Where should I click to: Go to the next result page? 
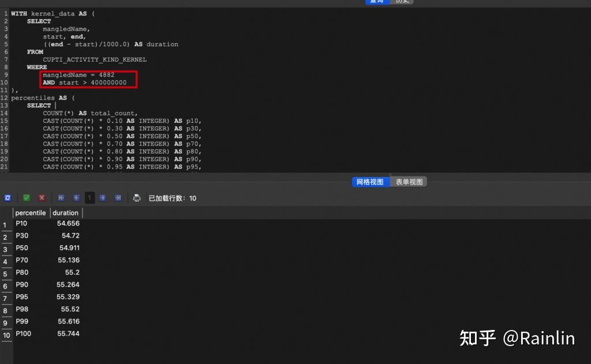tap(103, 197)
